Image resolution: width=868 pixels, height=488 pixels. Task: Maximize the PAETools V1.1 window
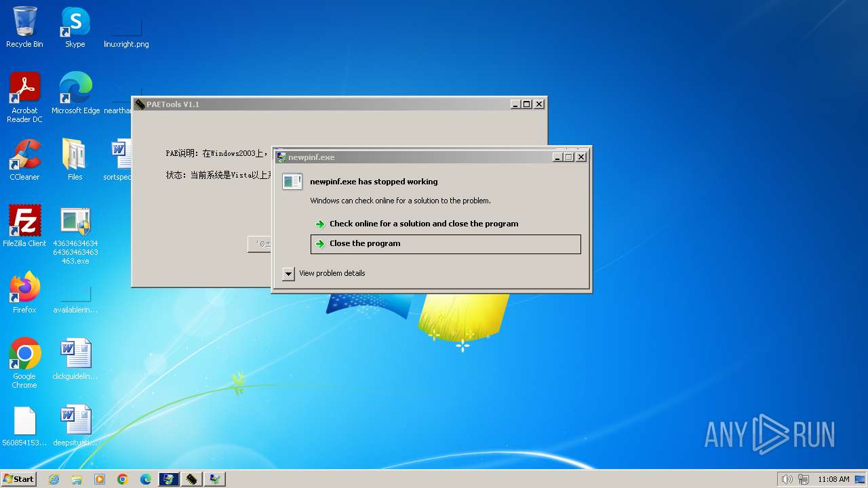[526, 104]
